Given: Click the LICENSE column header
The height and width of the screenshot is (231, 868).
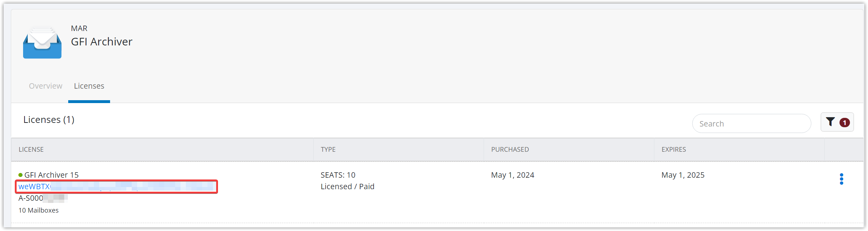Looking at the screenshot, I should pos(31,150).
